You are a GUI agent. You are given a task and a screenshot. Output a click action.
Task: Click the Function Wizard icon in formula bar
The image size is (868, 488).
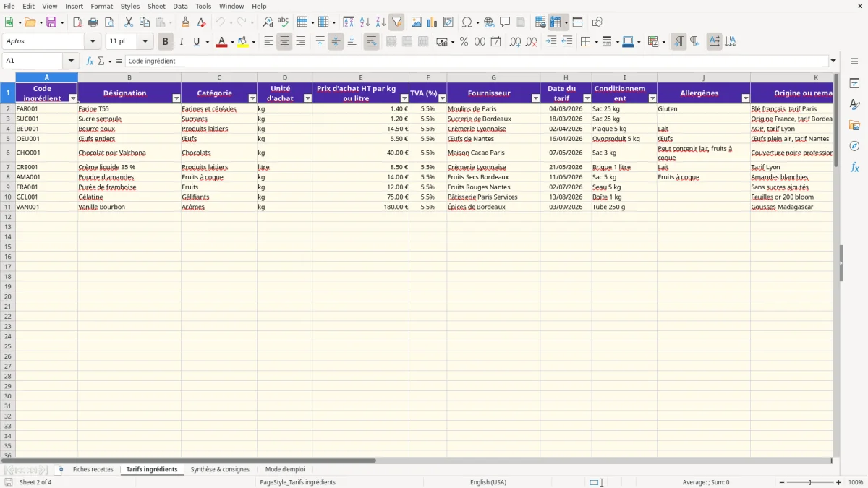90,61
